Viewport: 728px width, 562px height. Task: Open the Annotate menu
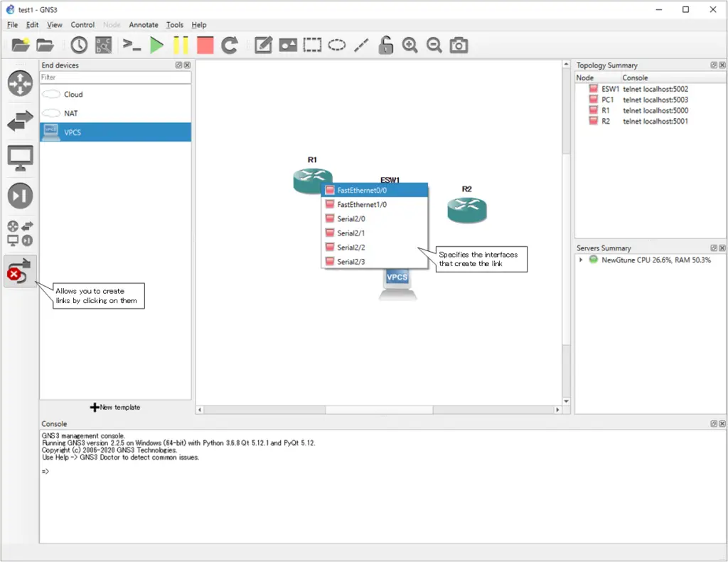tap(144, 25)
